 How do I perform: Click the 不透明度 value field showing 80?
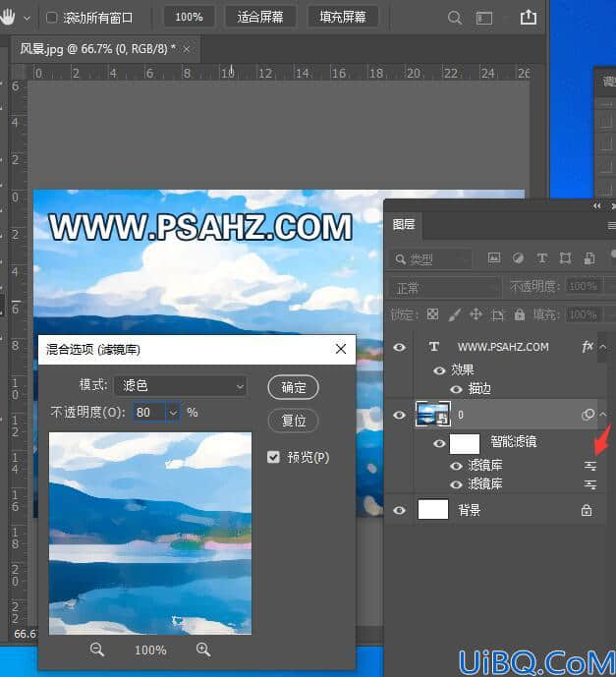[x=149, y=413]
